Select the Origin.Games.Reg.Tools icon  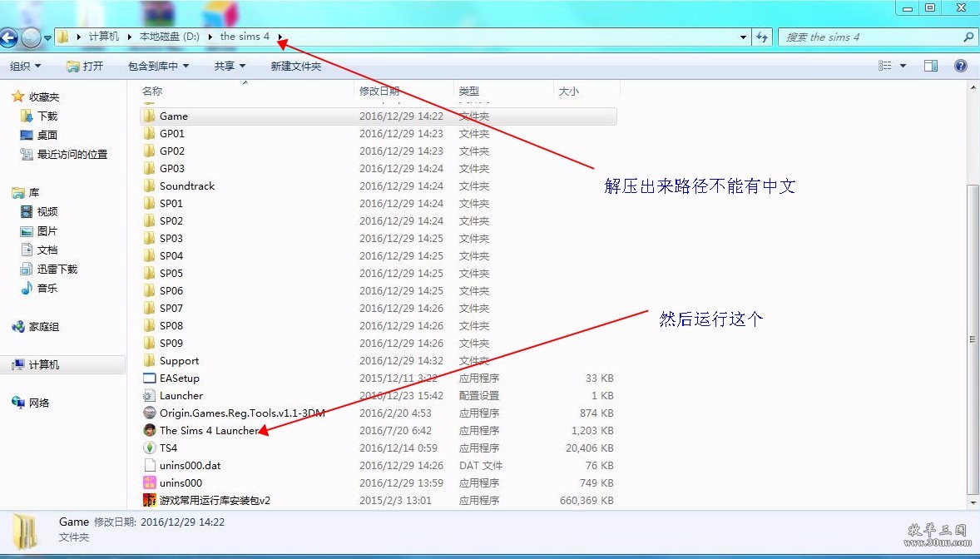pos(149,413)
